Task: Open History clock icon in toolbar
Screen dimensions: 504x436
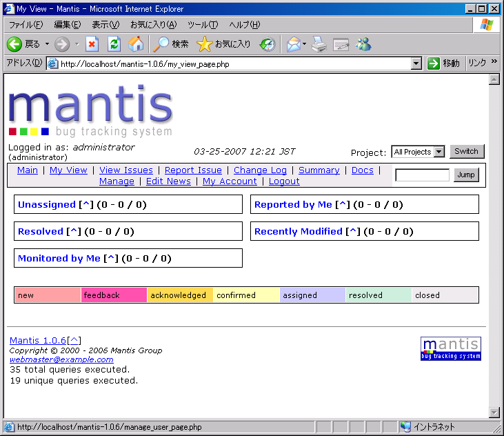Action: click(268, 44)
